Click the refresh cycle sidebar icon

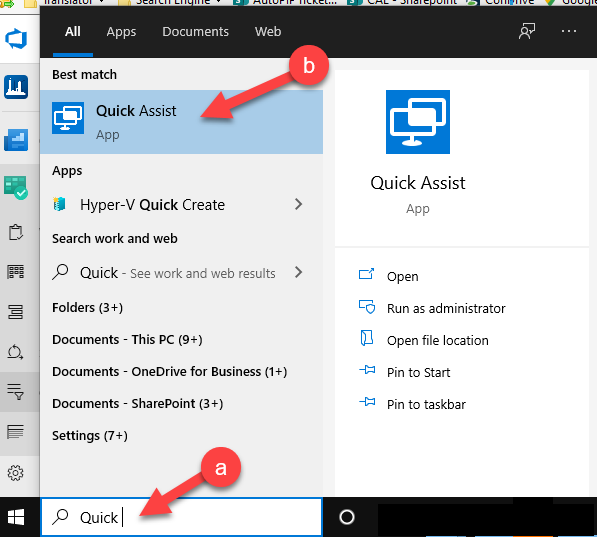point(16,352)
